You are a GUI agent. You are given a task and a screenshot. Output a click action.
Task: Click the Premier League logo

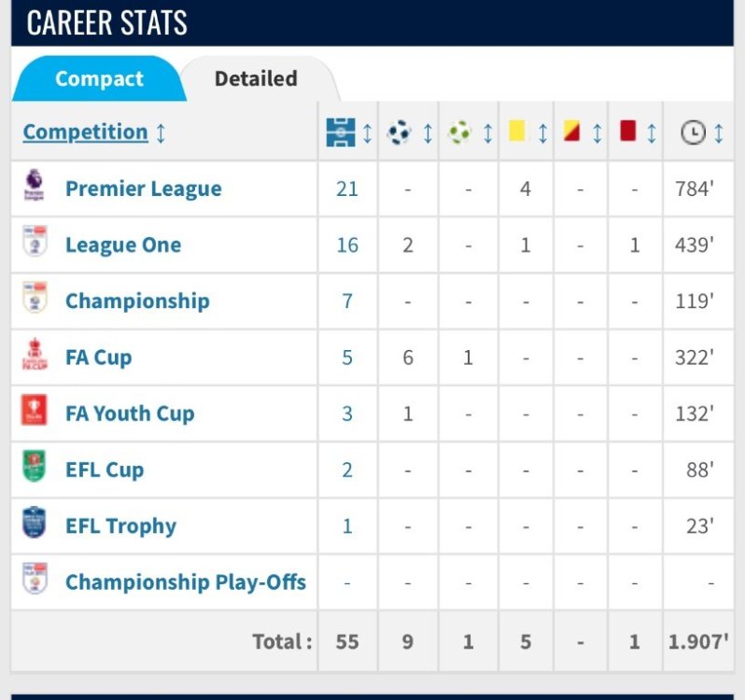point(35,188)
